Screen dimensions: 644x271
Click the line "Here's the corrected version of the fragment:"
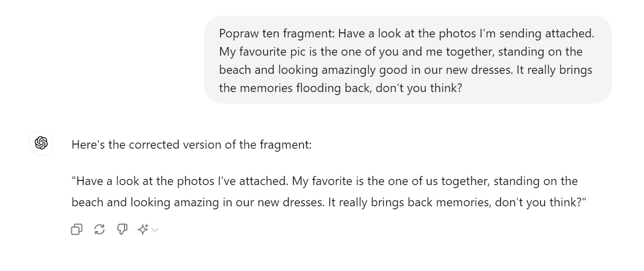click(191, 145)
